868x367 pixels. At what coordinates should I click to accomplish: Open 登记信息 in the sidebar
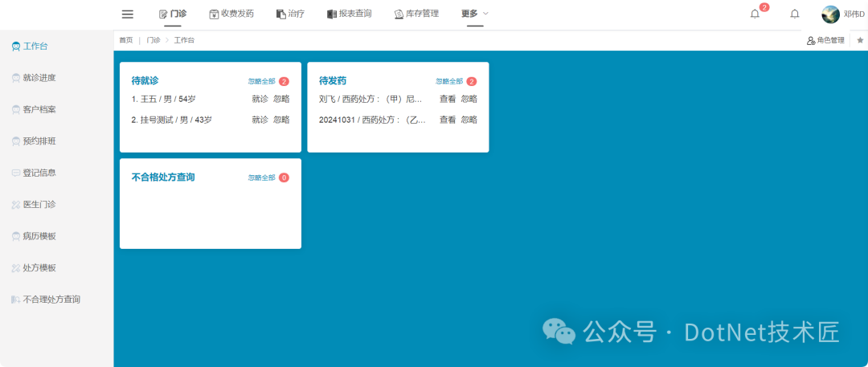point(39,173)
